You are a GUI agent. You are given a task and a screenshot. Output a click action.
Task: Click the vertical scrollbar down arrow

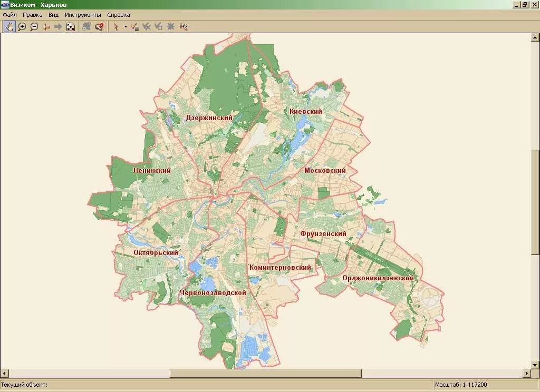tap(535, 365)
